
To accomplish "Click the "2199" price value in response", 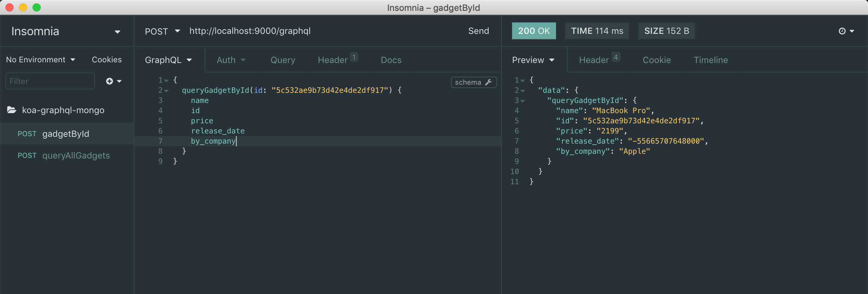I will (610, 131).
